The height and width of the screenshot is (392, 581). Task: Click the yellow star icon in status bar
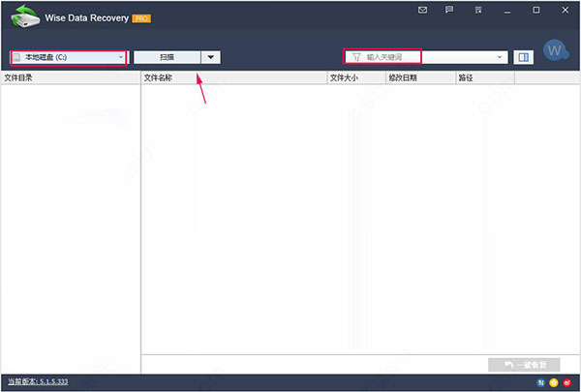click(x=554, y=382)
